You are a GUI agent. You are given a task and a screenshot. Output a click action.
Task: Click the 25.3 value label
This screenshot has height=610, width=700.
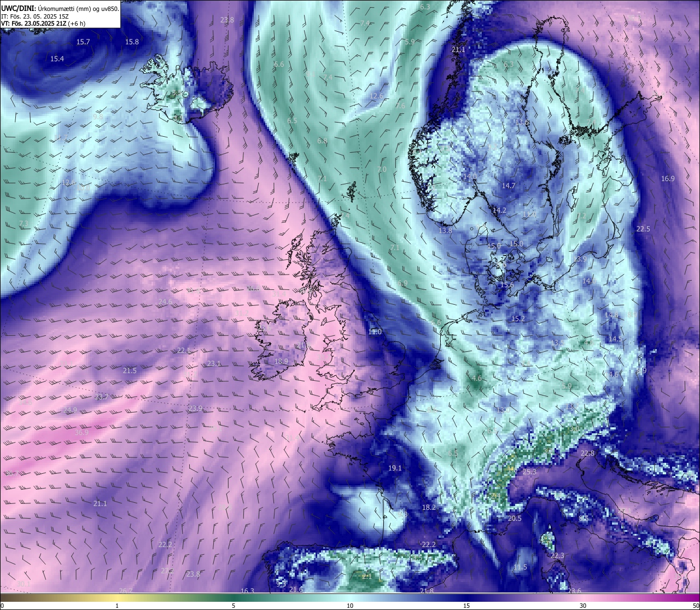point(529,472)
